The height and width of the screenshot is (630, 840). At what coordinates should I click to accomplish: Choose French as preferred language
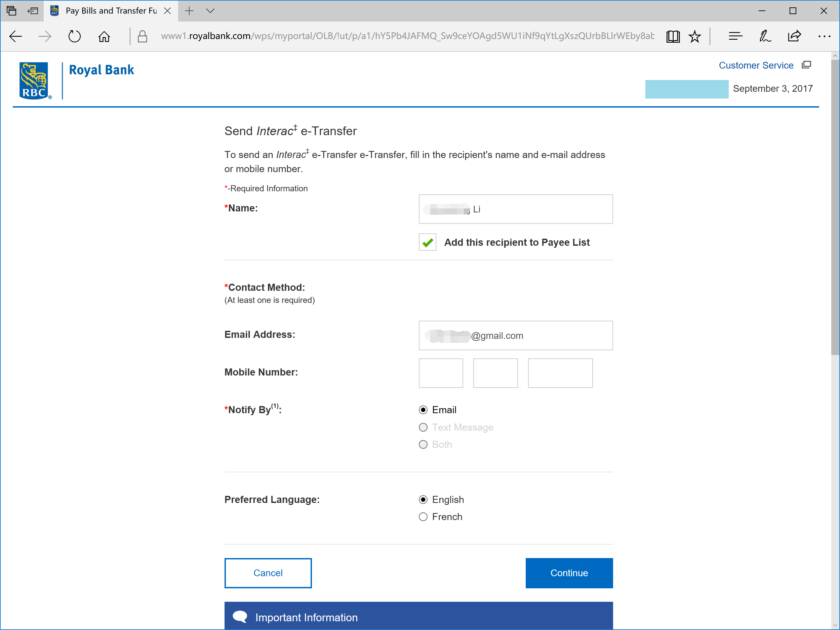pyautogui.click(x=423, y=517)
